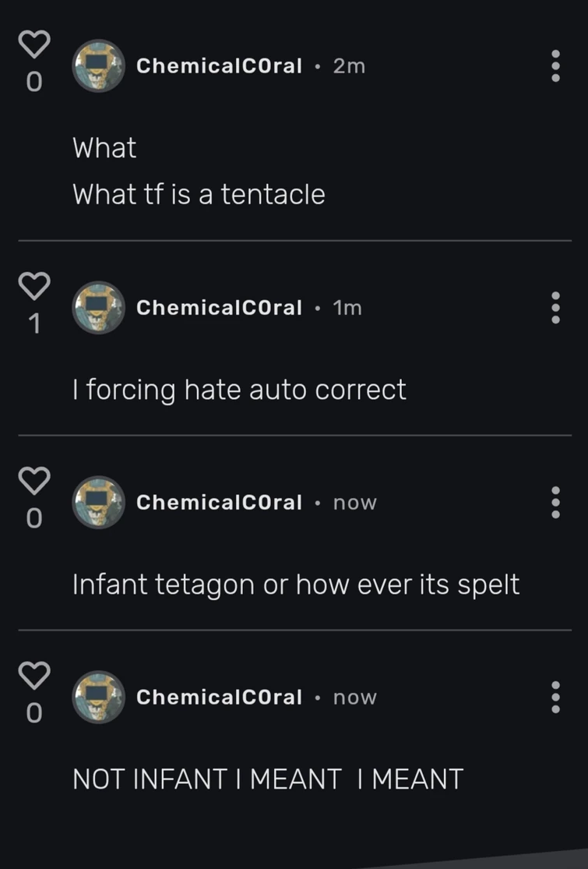This screenshot has height=869, width=588.
Task: Like the "What tf is a tentacle" comment
Action: pos(34,43)
